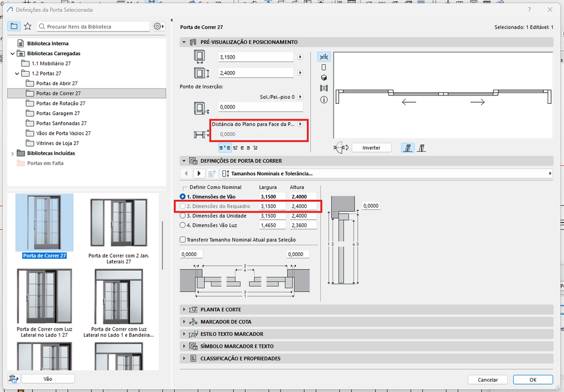
Task: Click the highlighted reveal anchor icon
Action: click(x=225, y=148)
